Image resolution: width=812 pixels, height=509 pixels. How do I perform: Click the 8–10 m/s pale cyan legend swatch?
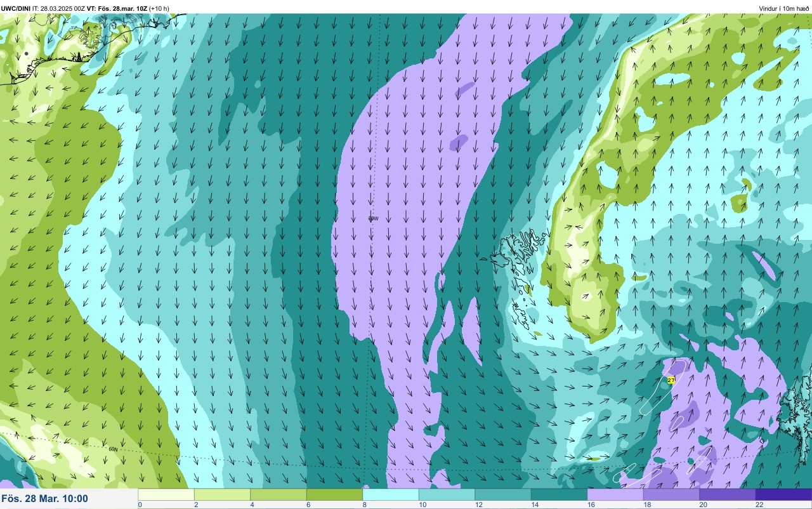coord(391,494)
